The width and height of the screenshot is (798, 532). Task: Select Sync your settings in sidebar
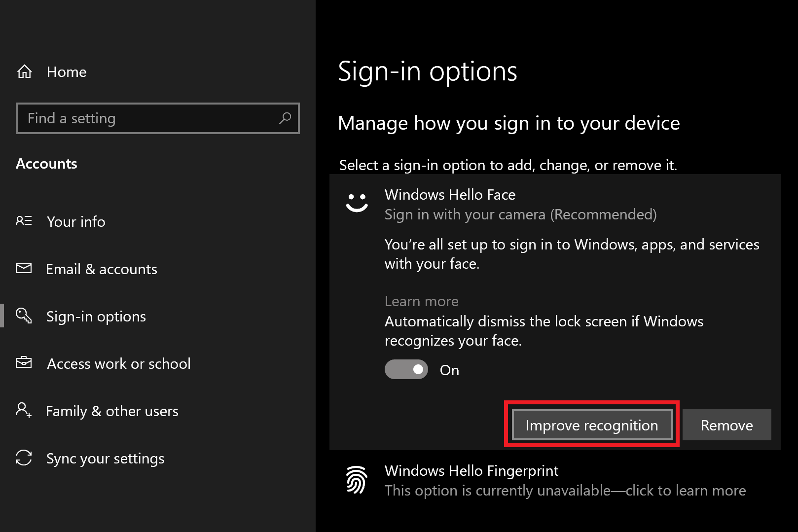click(x=105, y=459)
